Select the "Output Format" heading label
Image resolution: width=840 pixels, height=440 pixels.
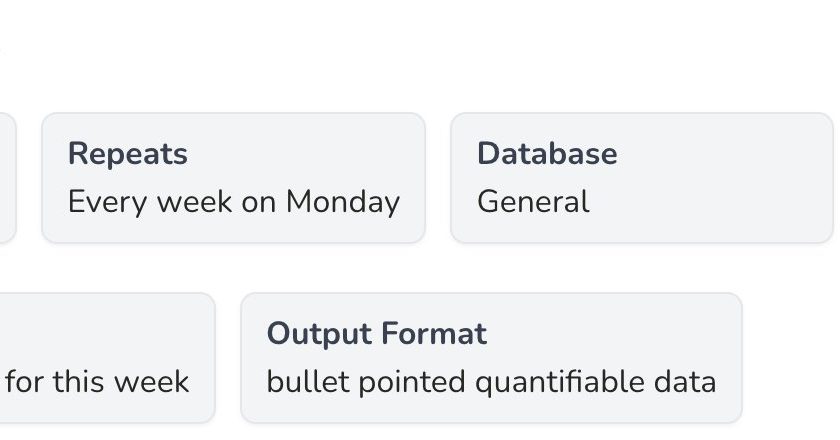click(x=376, y=334)
